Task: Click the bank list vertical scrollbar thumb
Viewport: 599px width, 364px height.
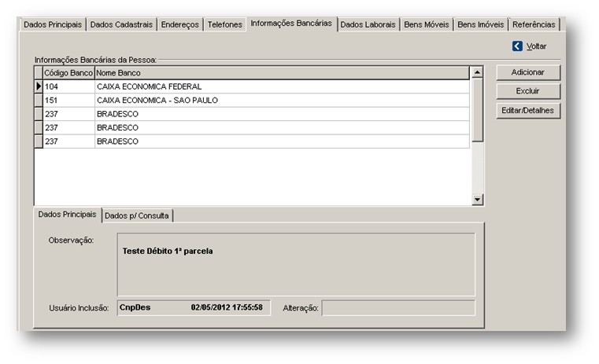Action: (477, 110)
